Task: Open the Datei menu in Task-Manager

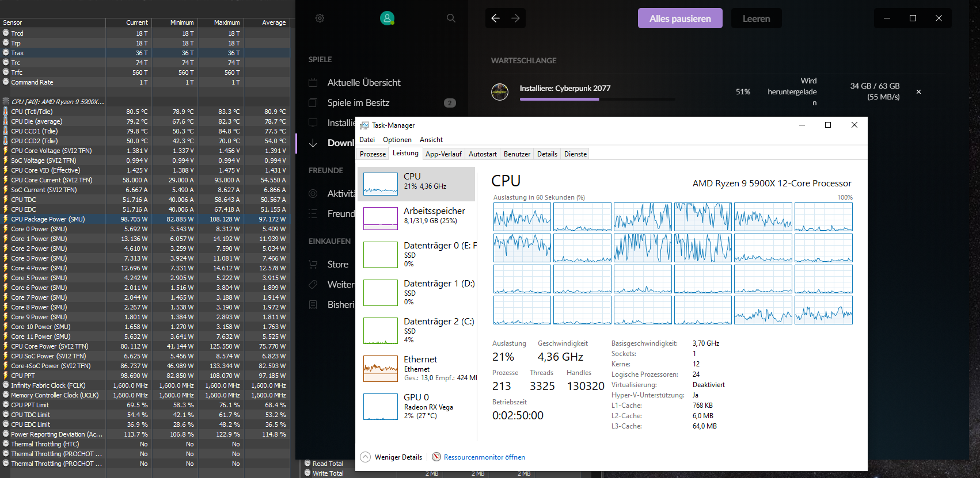Action: click(367, 140)
